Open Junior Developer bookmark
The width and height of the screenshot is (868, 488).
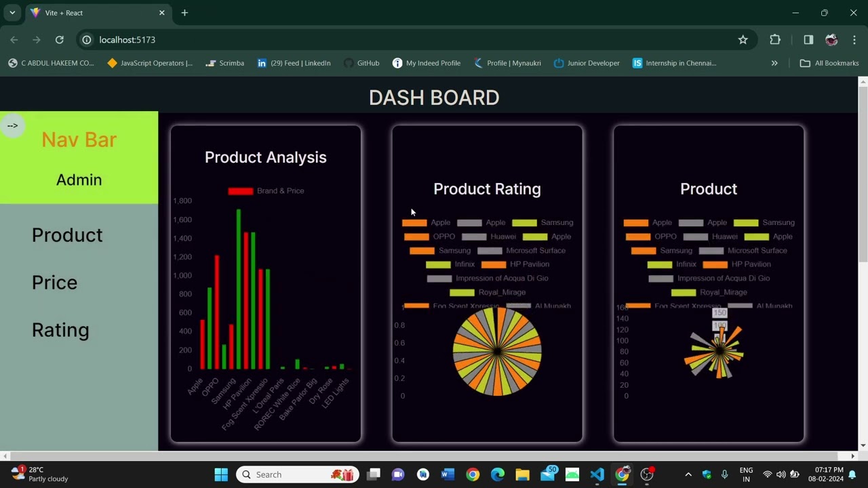point(587,63)
